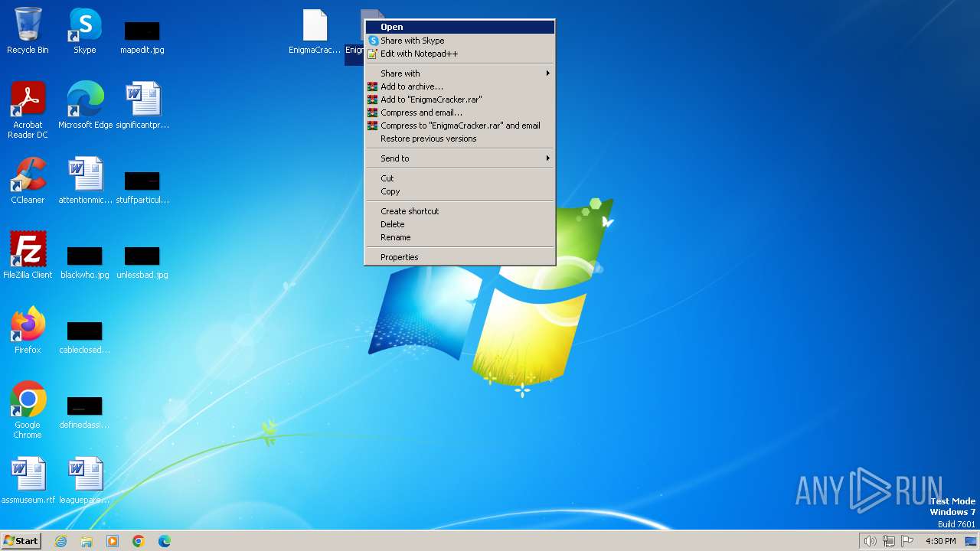Image resolution: width=980 pixels, height=551 pixels.
Task: Launch Edge from the taskbar
Action: coord(165,541)
